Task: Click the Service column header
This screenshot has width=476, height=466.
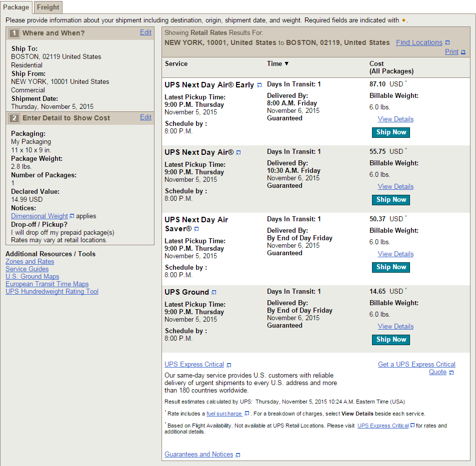Action: click(x=176, y=63)
